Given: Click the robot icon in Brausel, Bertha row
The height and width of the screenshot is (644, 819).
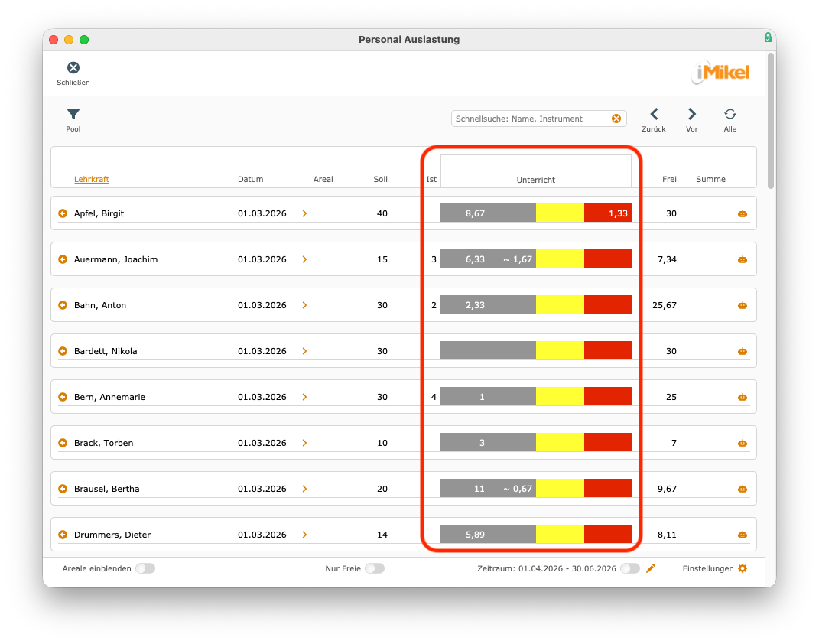Looking at the screenshot, I should tap(743, 490).
